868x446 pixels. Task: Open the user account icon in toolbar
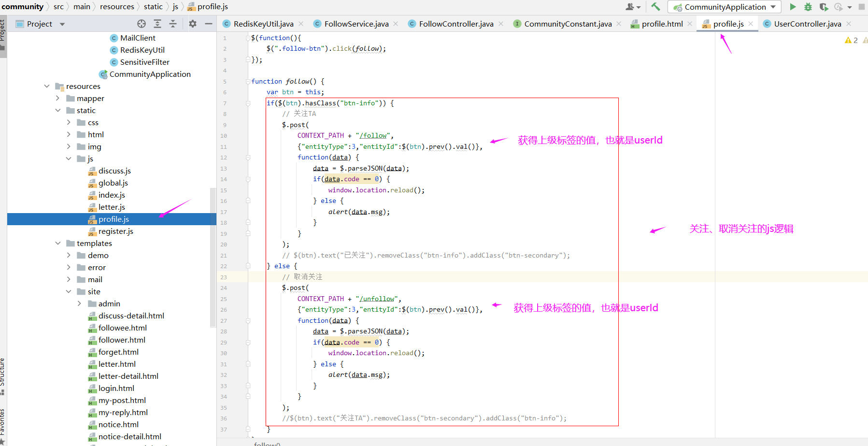pyautogui.click(x=632, y=7)
